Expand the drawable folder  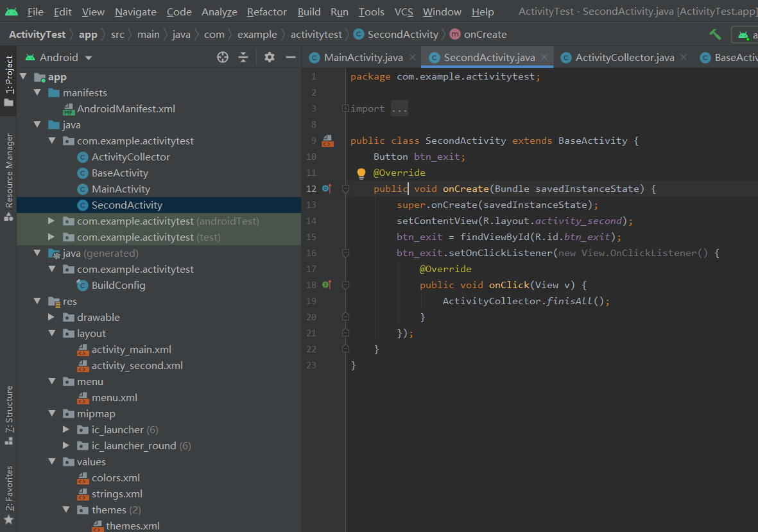(51, 317)
